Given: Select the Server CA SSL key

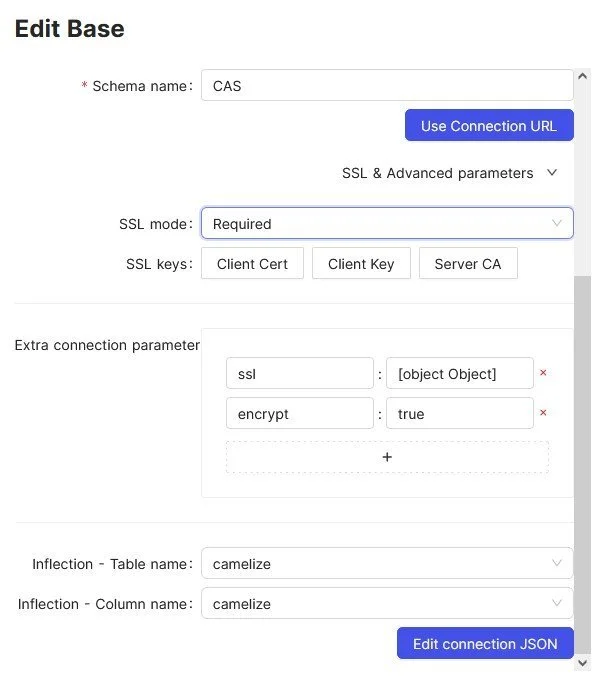Looking at the screenshot, I should click(468, 264).
